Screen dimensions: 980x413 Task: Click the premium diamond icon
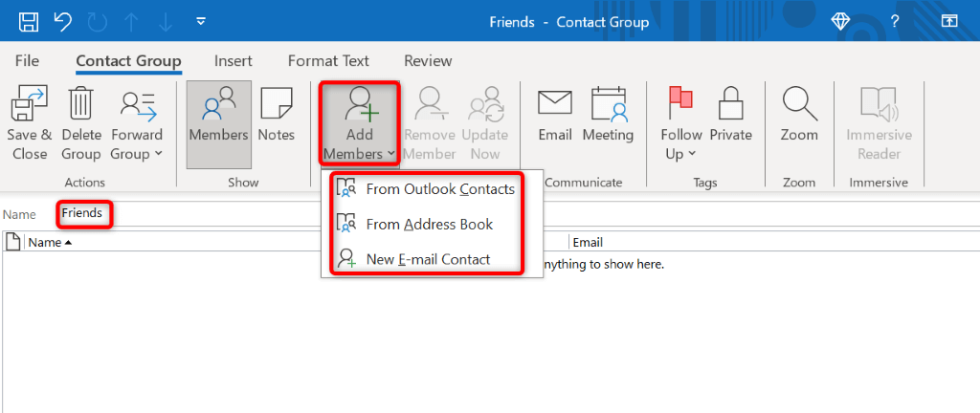tap(840, 22)
